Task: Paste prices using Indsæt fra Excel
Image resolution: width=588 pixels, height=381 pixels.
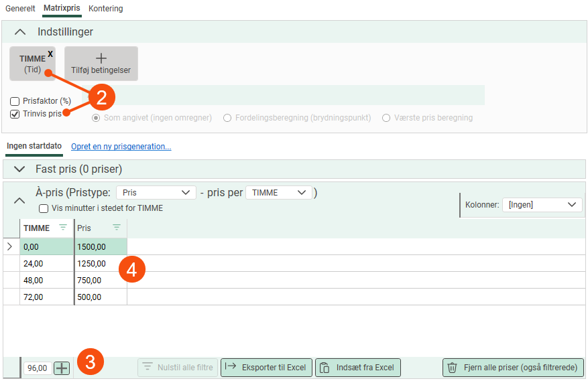Action: coord(358,367)
